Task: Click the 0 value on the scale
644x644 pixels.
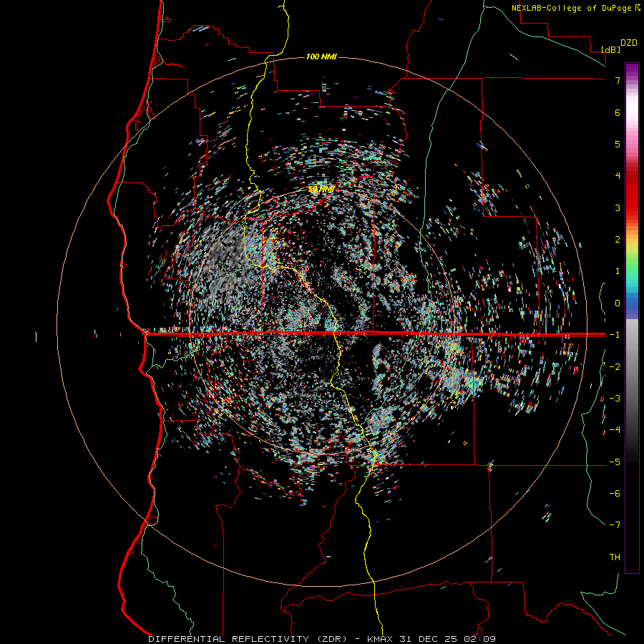Action: (x=618, y=303)
